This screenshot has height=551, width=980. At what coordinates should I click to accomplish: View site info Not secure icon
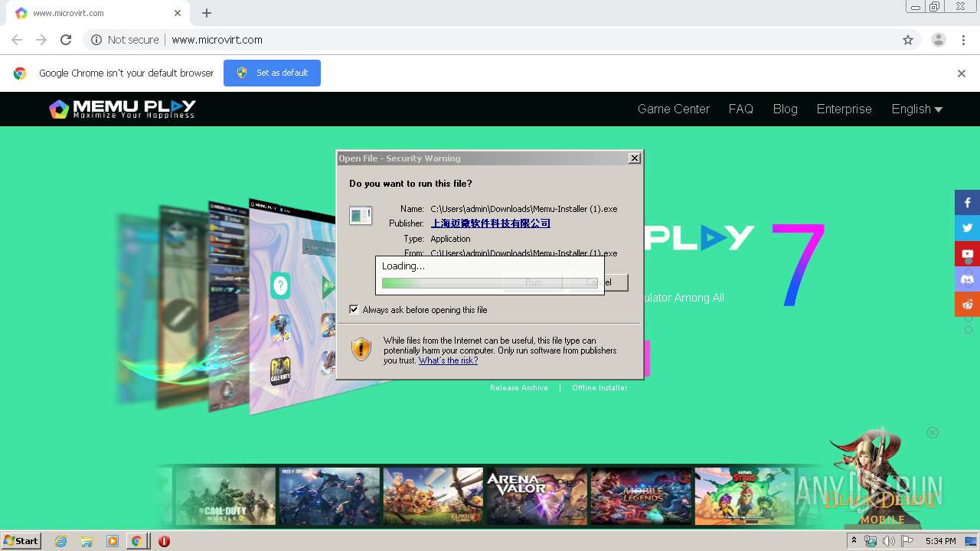point(96,40)
